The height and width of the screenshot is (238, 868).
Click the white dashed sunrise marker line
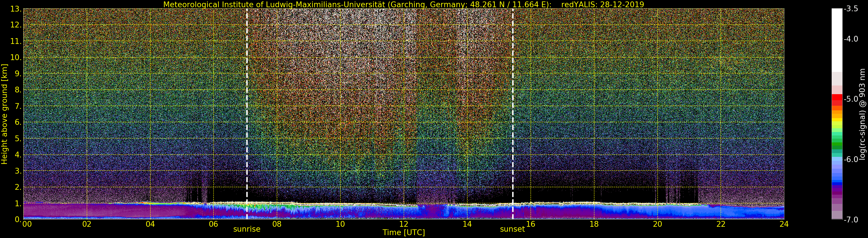[247, 114]
